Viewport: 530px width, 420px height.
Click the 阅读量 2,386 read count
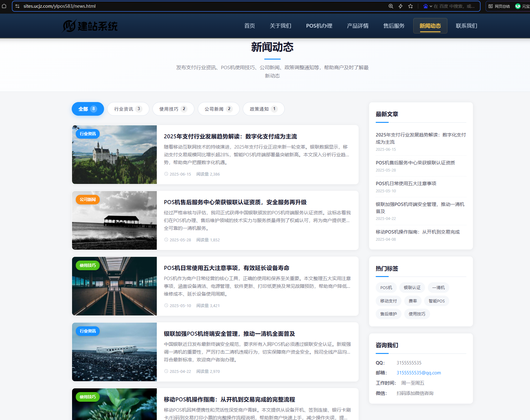[208, 174]
